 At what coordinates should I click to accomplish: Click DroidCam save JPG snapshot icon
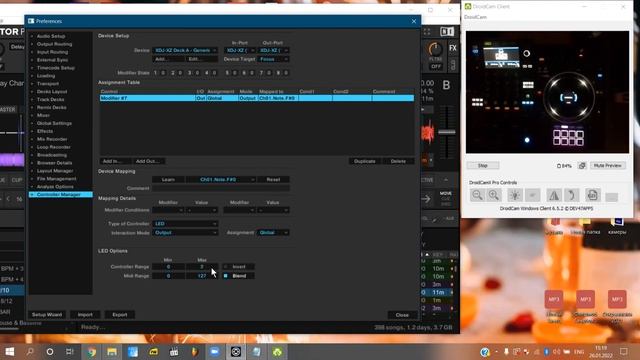[593, 195]
